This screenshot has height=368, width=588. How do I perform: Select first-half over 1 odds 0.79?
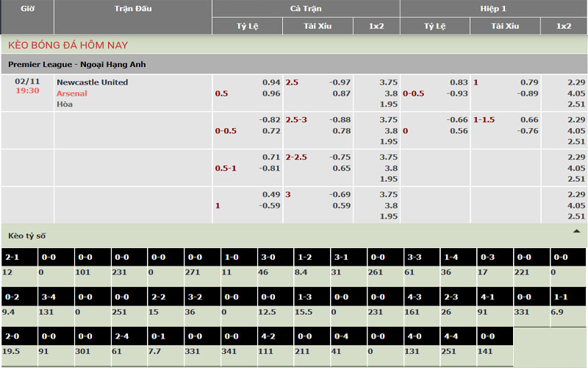point(529,82)
